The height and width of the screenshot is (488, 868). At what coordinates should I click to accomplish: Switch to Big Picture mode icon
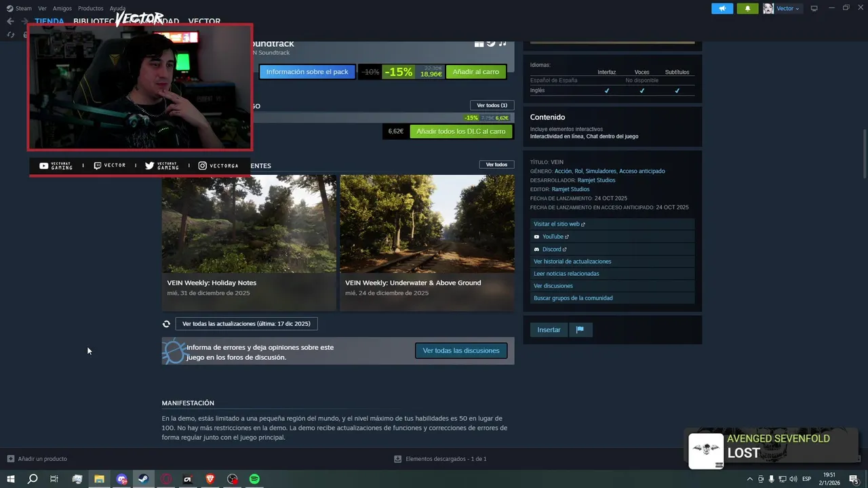[814, 8]
